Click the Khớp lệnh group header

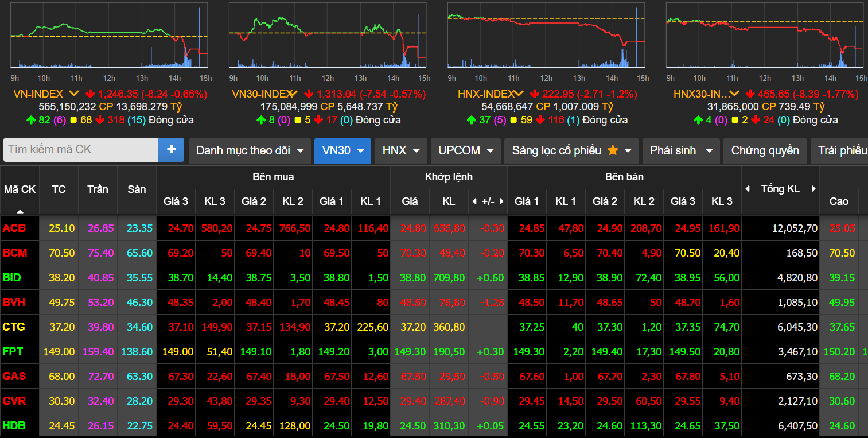point(449,177)
